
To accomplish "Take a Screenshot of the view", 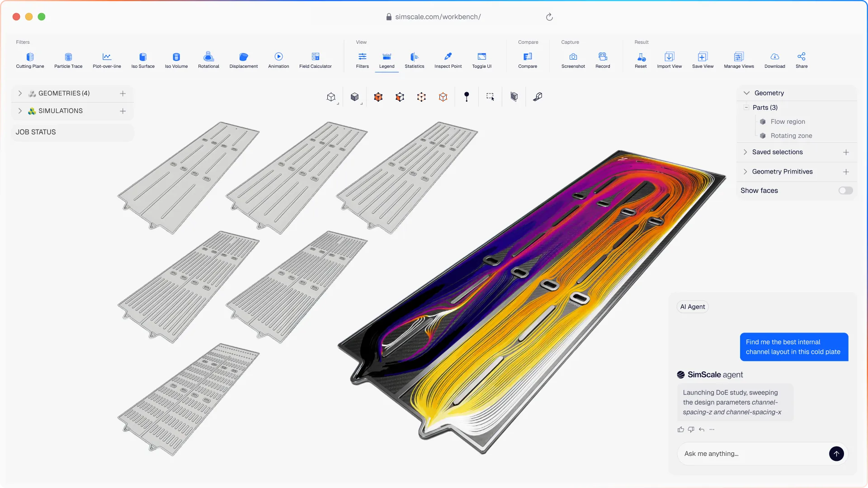I will [573, 60].
